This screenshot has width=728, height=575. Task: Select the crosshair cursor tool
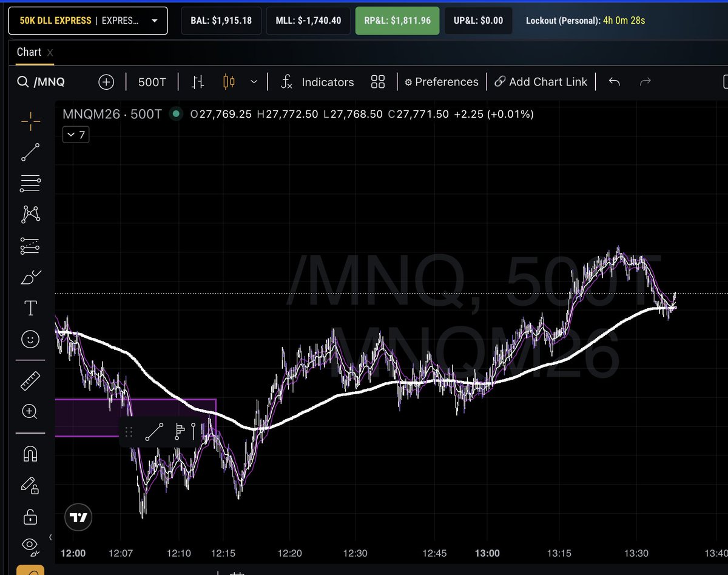coord(30,121)
